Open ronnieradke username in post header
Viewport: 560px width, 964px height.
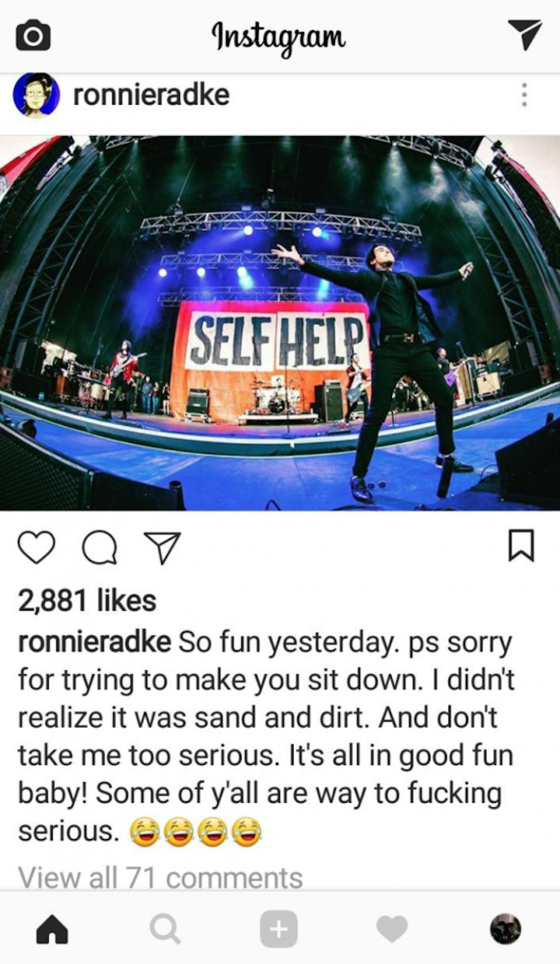click(151, 94)
